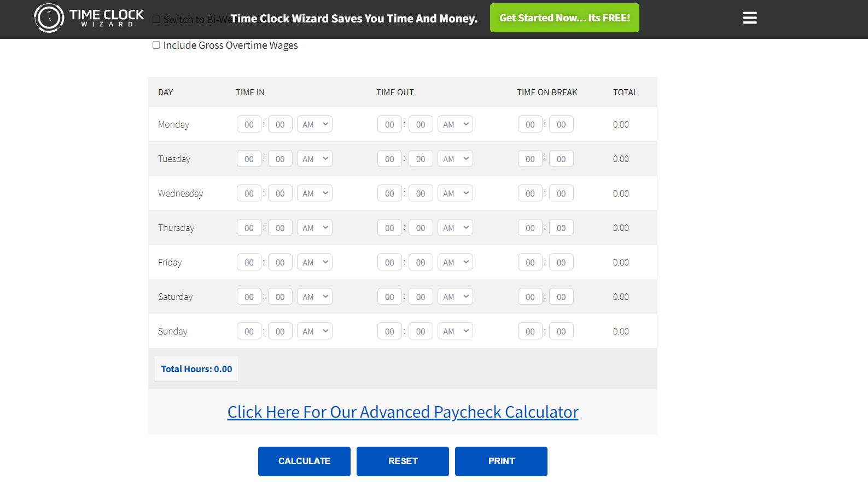
Task: Focus Sunday Time Out hours field
Action: click(x=389, y=331)
